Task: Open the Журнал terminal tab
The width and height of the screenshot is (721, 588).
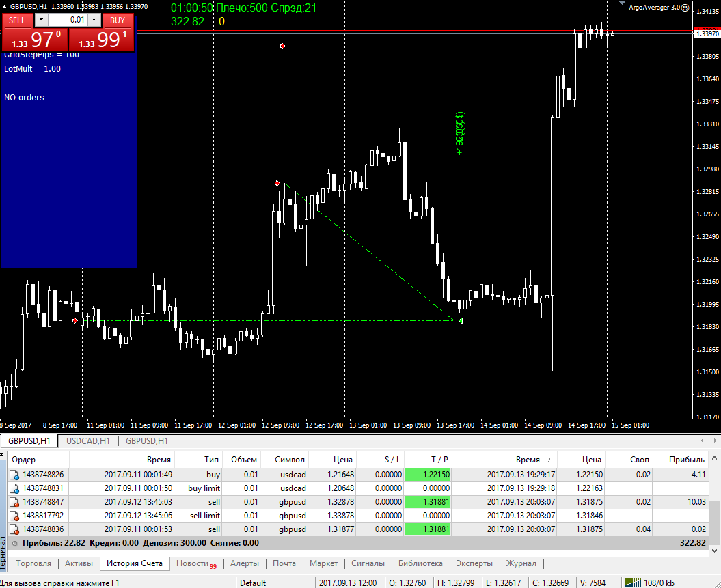Action: [x=521, y=563]
